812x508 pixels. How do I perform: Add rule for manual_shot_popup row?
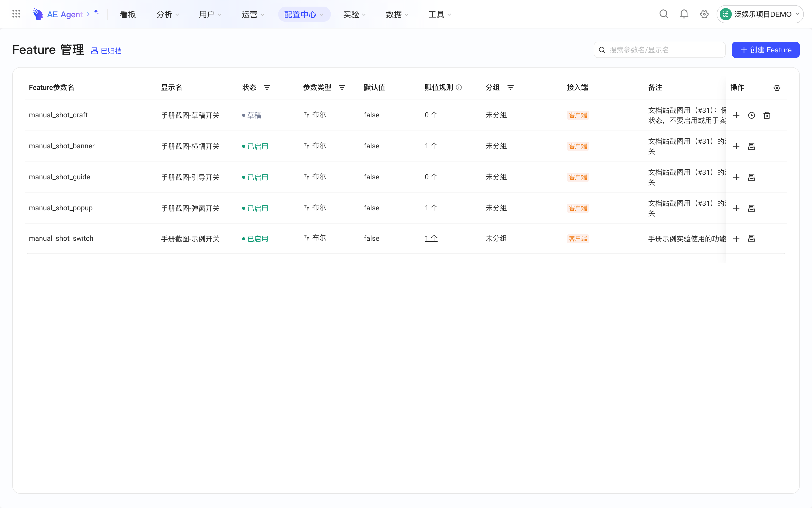[736, 208]
